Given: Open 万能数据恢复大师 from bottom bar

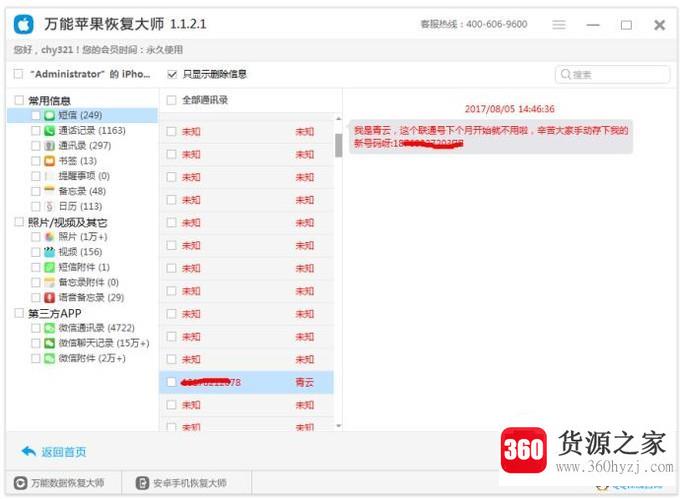Looking at the screenshot, I should coord(67,483).
